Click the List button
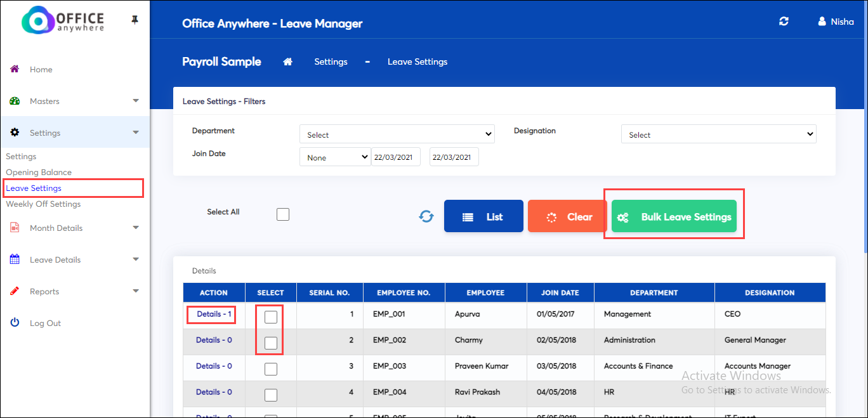The height and width of the screenshot is (418, 868). (483, 216)
